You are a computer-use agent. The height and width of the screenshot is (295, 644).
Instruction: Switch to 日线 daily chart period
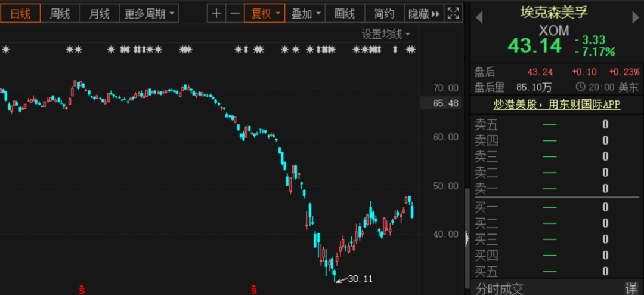pos(20,14)
